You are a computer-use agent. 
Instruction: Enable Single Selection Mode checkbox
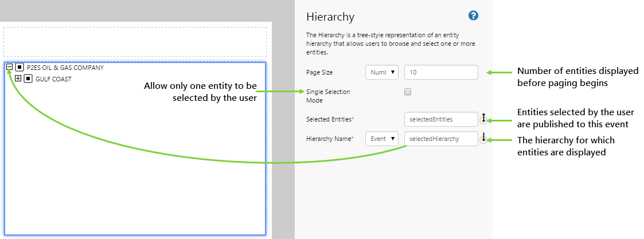click(x=408, y=92)
